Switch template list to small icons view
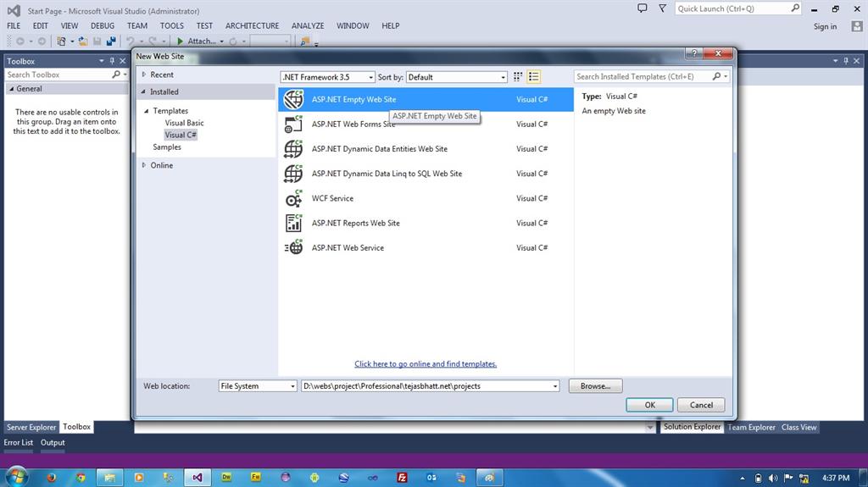 (x=518, y=77)
